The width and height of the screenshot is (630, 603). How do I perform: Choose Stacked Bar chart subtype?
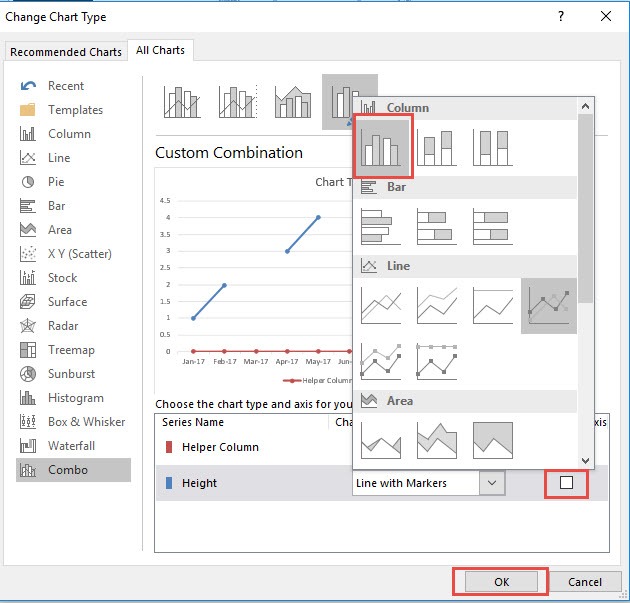(x=437, y=227)
